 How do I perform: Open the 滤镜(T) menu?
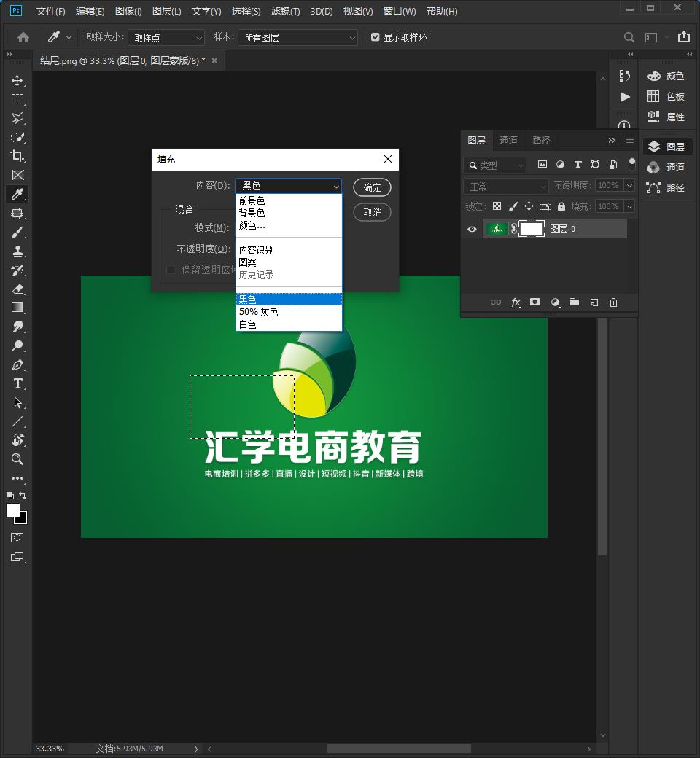[285, 11]
